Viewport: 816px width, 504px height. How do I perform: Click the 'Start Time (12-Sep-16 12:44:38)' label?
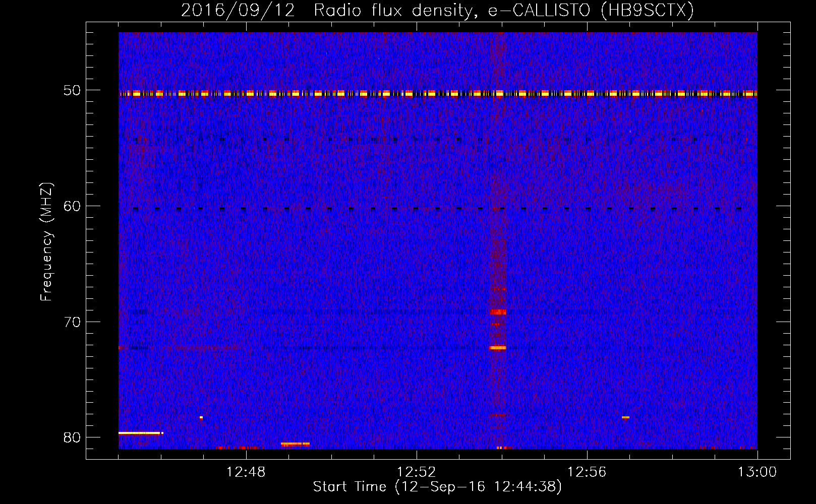click(437, 487)
